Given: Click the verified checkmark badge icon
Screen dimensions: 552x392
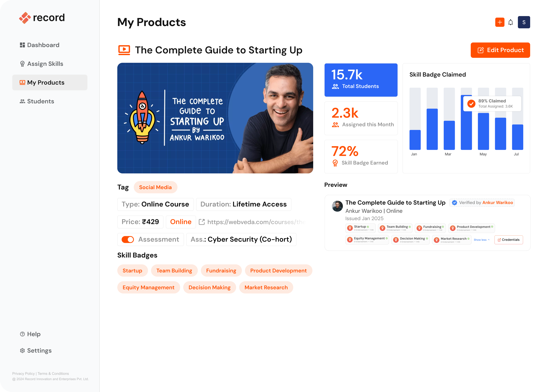Looking at the screenshot, I should (x=454, y=203).
